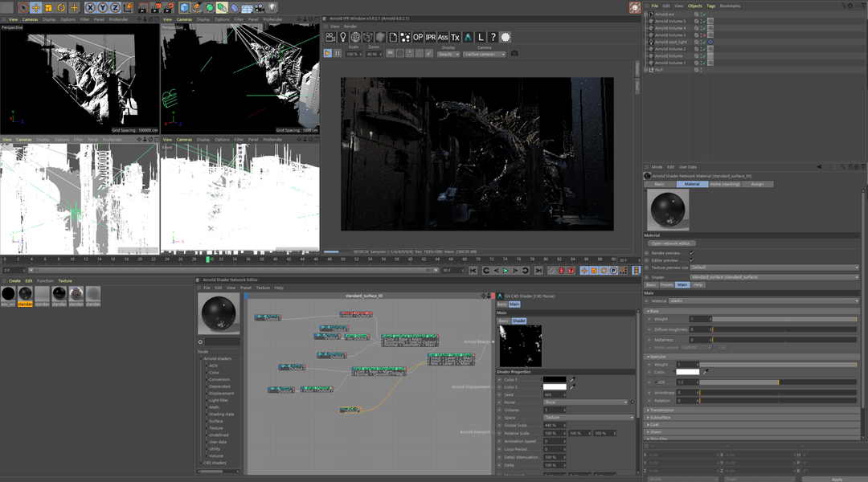The image size is (868, 482).
Task: Open the active camera dropdown
Action: (x=485, y=55)
